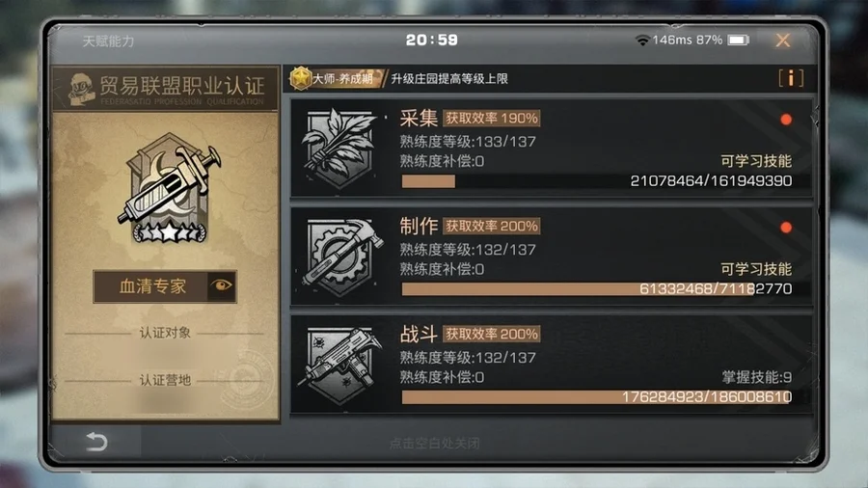
Task: Close the talent panel with the X
Action: [783, 40]
